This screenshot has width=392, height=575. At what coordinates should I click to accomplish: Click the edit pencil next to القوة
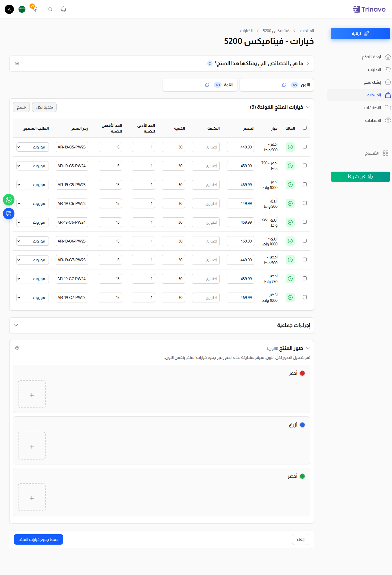click(207, 85)
